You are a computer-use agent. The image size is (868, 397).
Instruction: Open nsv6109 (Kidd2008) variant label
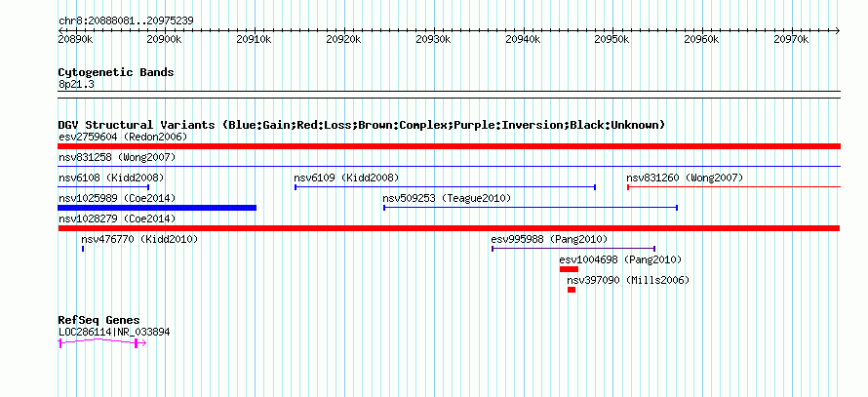346,178
